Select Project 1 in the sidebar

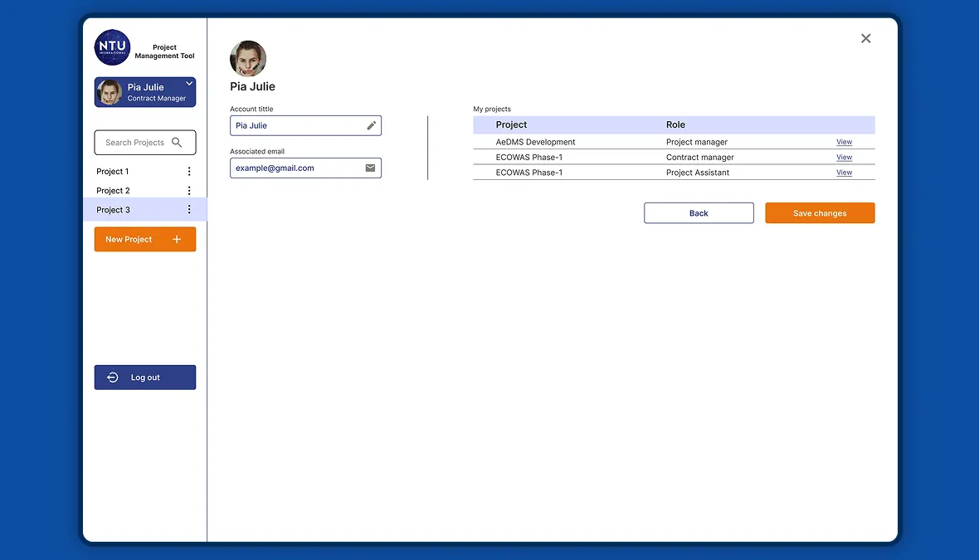click(x=112, y=171)
